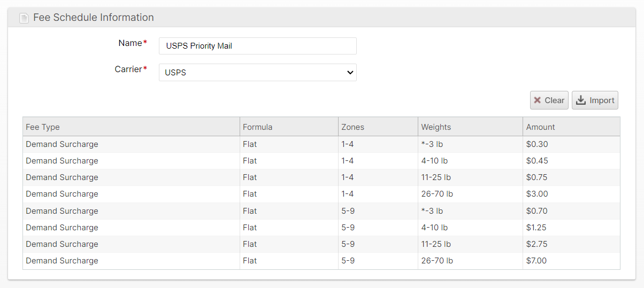
Task: Select the row with amount $7.00
Action: point(321,261)
